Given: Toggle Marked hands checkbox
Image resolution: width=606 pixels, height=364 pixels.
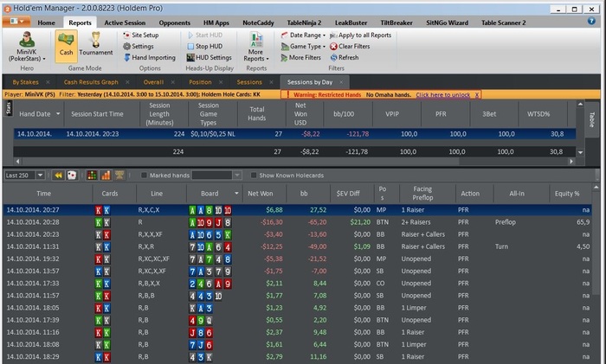Looking at the screenshot, I should coord(144,176).
